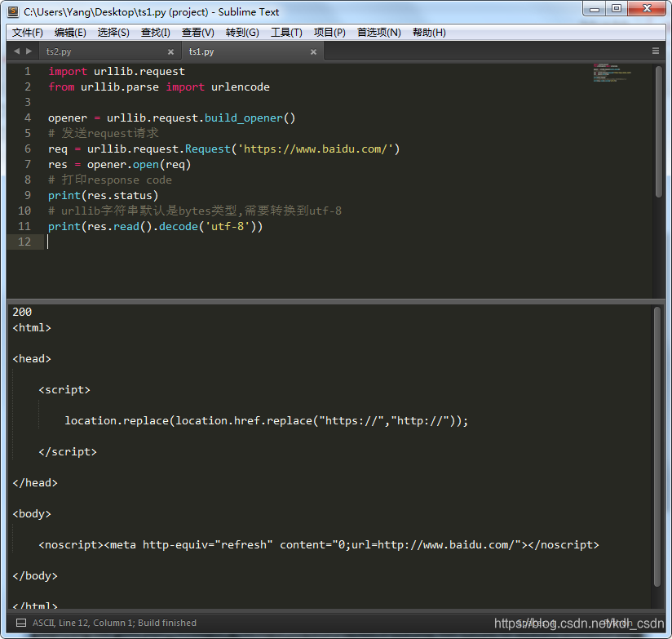672x639 pixels.
Task: Click '<html>' in build output
Action: [x=32, y=328]
